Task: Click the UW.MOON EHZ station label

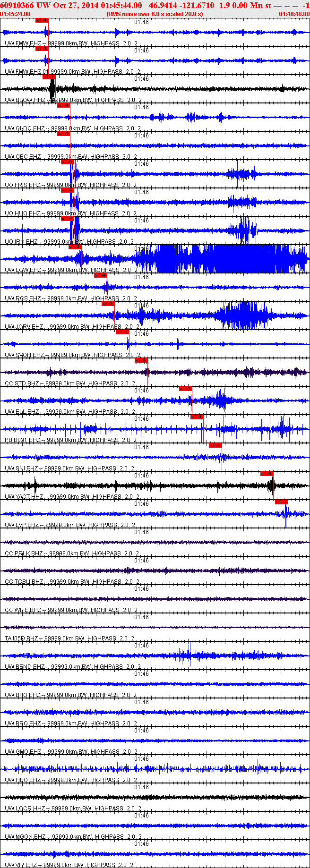Action: [25, 837]
